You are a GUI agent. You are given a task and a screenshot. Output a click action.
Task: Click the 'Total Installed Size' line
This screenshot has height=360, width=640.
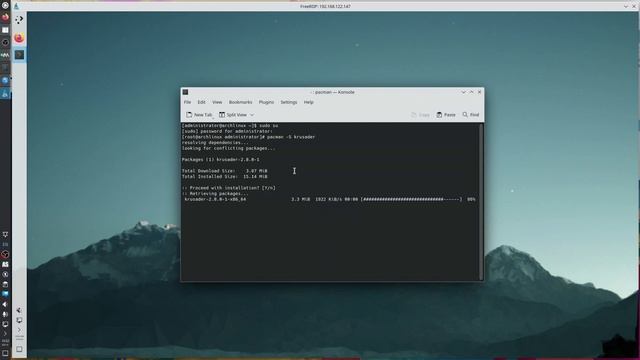pos(224,177)
